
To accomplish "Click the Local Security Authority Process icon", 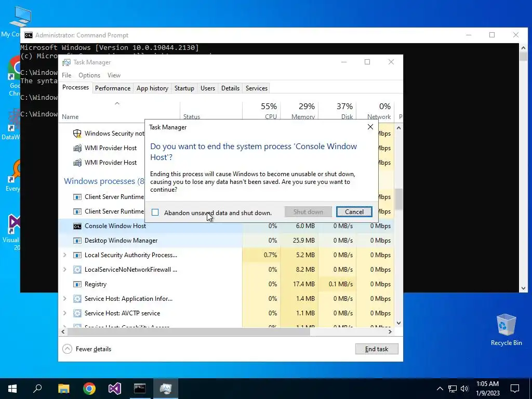I will coord(77,255).
